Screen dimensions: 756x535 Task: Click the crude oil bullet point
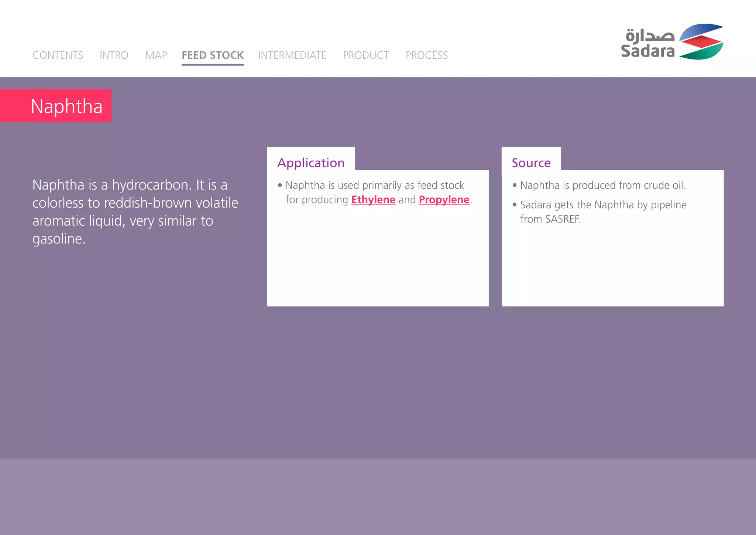click(602, 185)
